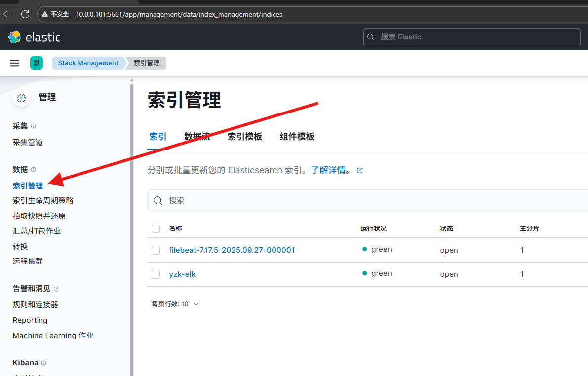Click green health status of yzk-elk row
The height and width of the screenshot is (376, 588).
[377, 274]
